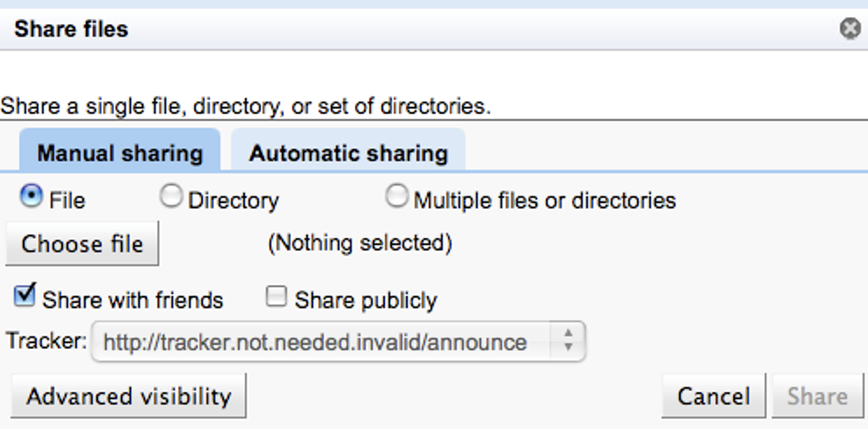Click the (Nothing selected) file label
This screenshot has height=429, width=868.
[x=359, y=243]
